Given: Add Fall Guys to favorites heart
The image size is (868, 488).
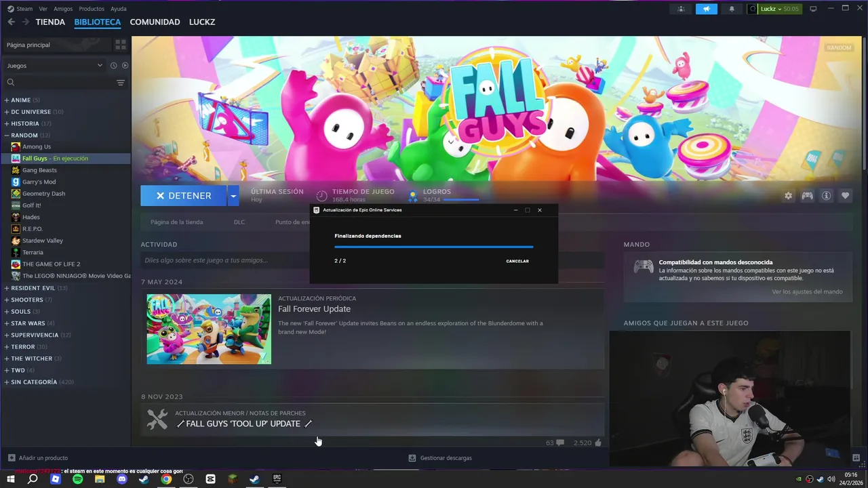Looking at the screenshot, I should tap(845, 196).
